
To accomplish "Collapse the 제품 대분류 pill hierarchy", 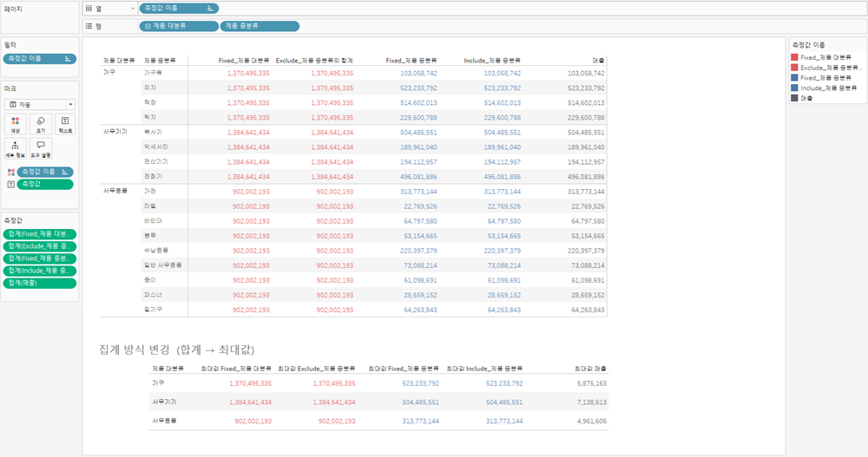I will 148,26.
